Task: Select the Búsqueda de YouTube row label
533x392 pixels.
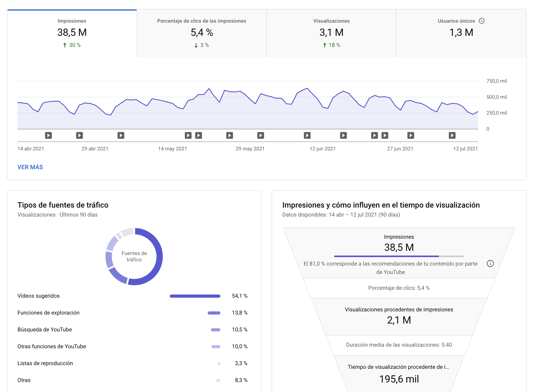Action: coord(45,330)
